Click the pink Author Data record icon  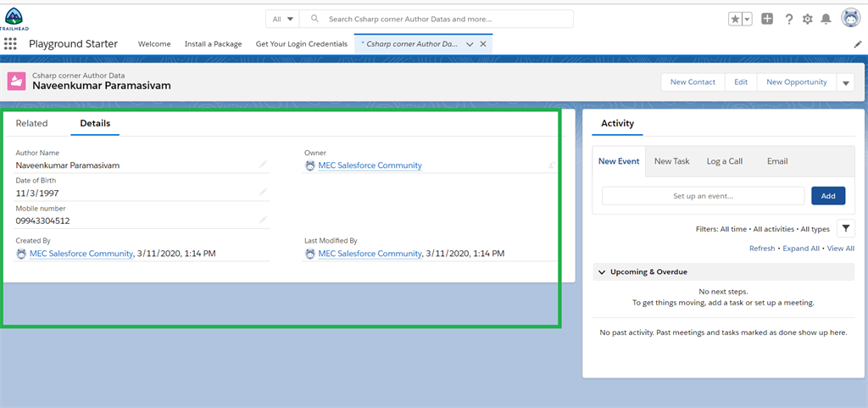[x=17, y=81]
